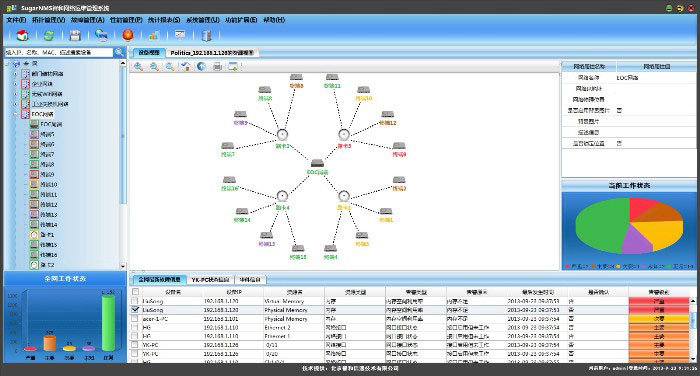Expand the first collapsed network node in device tree
Image resolution: width=700 pixels, height=376 pixels.
pyautogui.click(x=15, y=74)
